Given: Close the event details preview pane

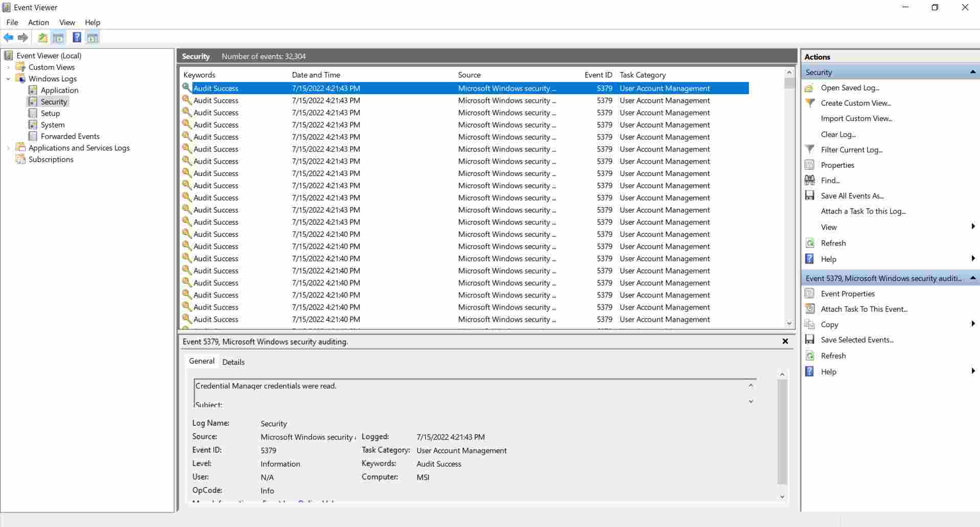Looking at the screenshot, I should click(x=785, y=341).
